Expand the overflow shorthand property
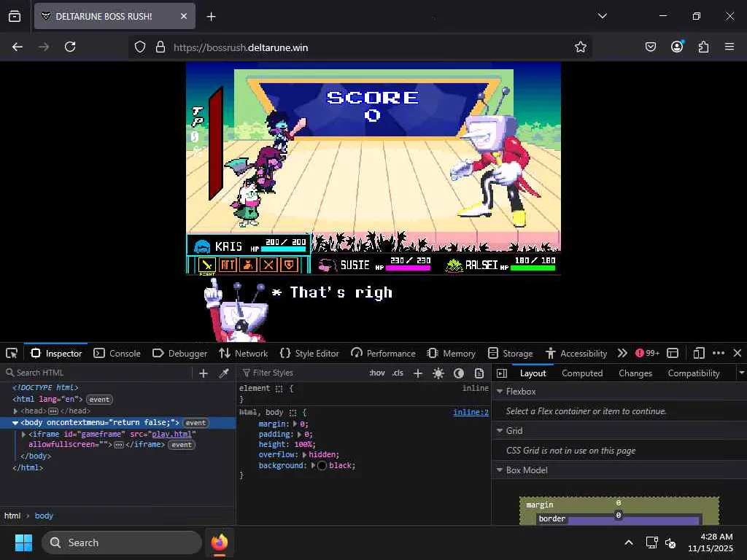Viewport: 747px width, 560px height. click(304, 455)
